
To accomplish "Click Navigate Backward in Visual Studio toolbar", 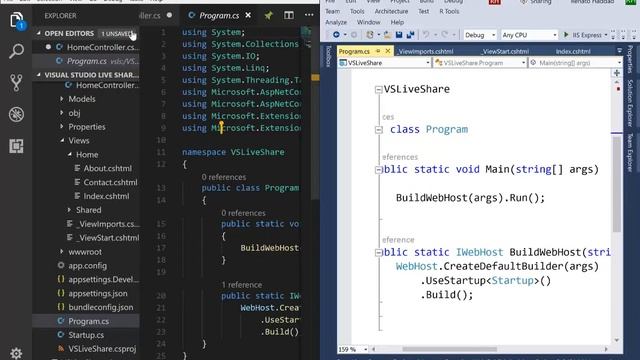I will (x=336, y=35).
